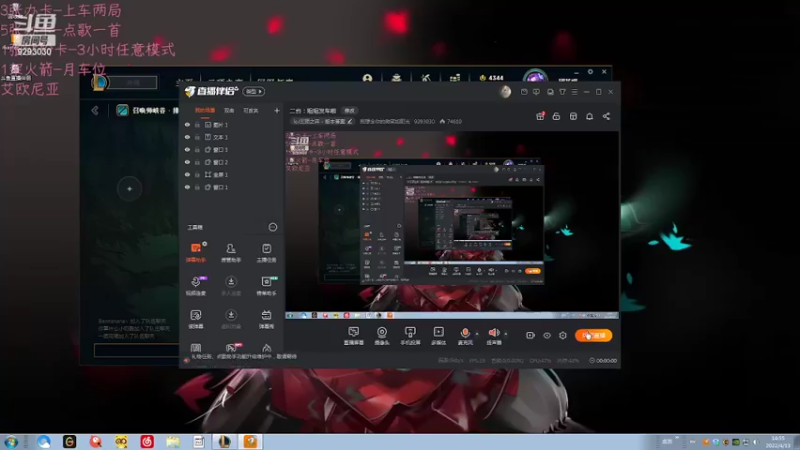Expand speaker options arrow
The image size is (800, 450).
506,334
